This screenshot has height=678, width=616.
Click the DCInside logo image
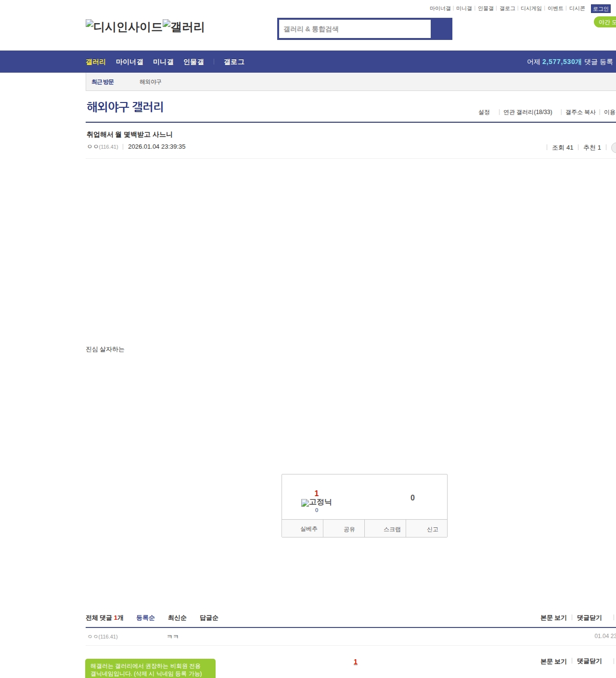point(124,27)
